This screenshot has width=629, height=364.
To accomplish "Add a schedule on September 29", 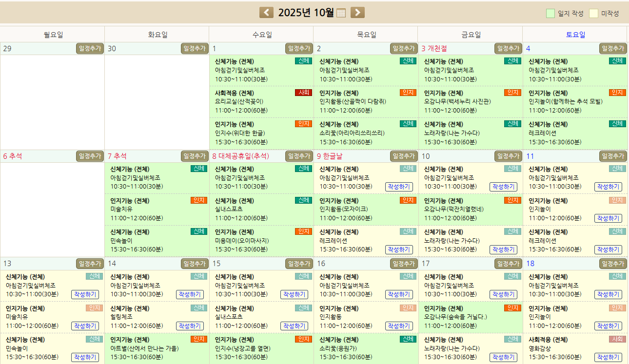I will pos(90,48).
